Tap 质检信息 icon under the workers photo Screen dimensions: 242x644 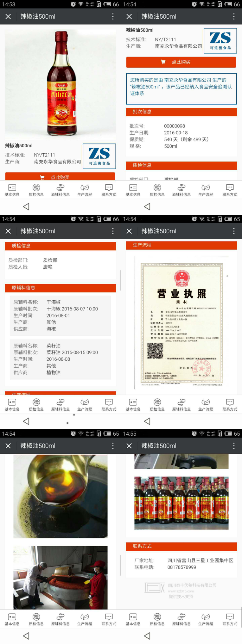pyautogui.click(x=36, y=619)
